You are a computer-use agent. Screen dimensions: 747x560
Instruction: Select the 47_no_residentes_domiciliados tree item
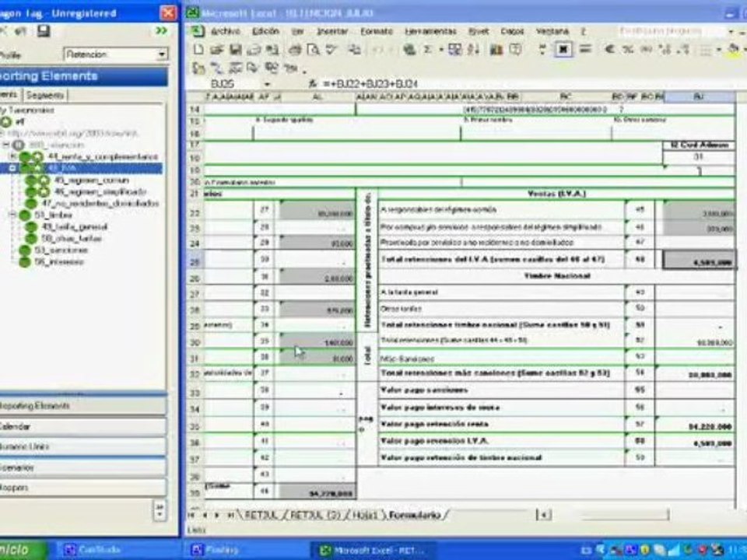point(100,203)
